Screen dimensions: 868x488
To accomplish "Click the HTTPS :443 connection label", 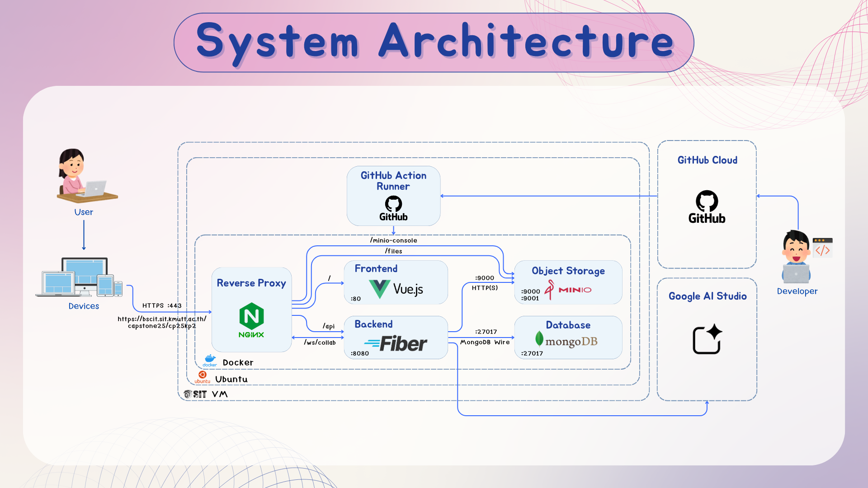I will click(x=162, y=305).
